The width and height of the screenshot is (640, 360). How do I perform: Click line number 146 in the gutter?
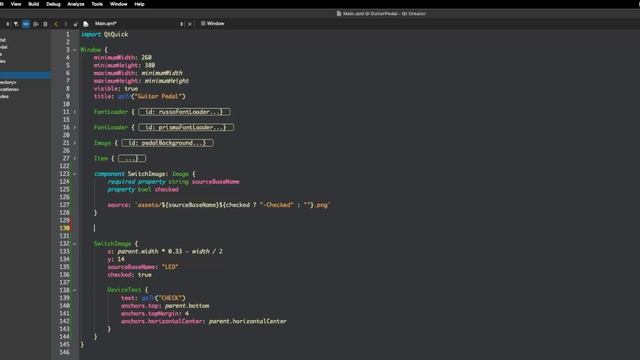pos(64,352)
